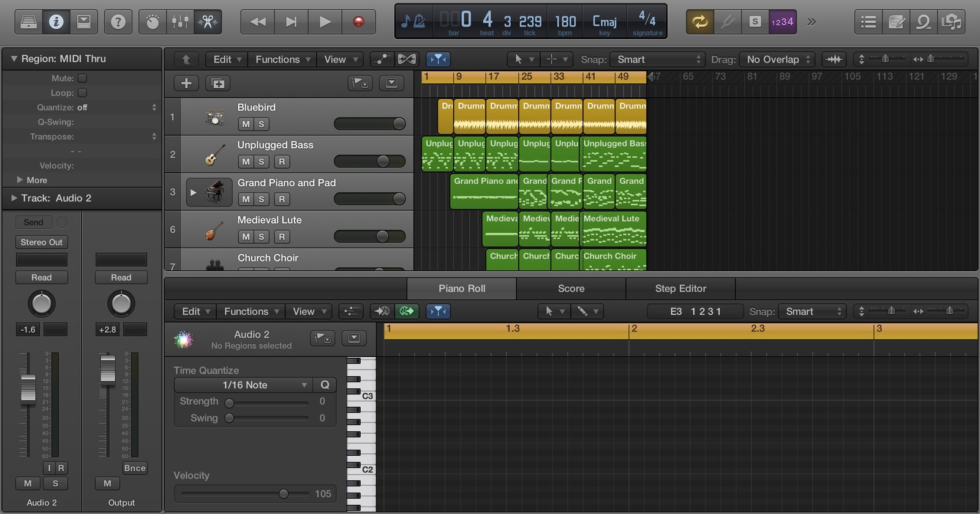Open the Note Pad icon
This screenshot has width=980, height=514.
coord(896,22)
